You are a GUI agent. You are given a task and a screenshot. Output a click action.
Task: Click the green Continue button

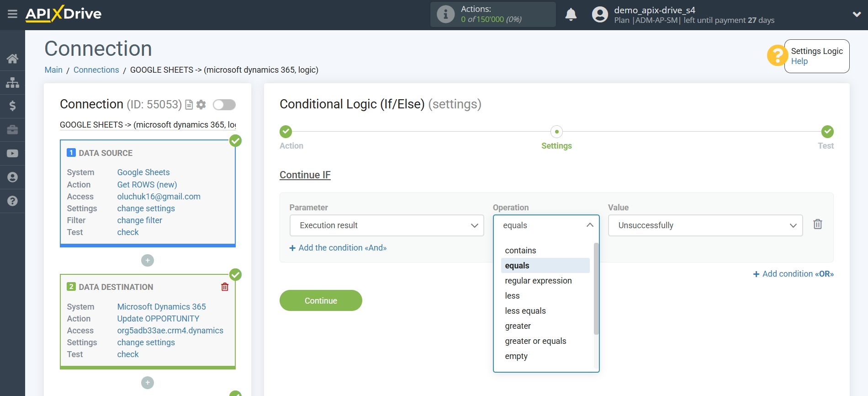coord(321,300)
